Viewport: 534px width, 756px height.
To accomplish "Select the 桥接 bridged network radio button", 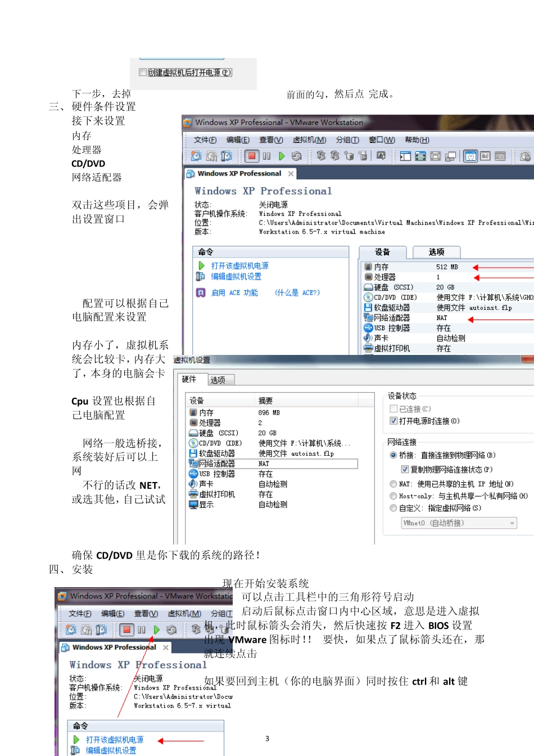I will 393,455.
